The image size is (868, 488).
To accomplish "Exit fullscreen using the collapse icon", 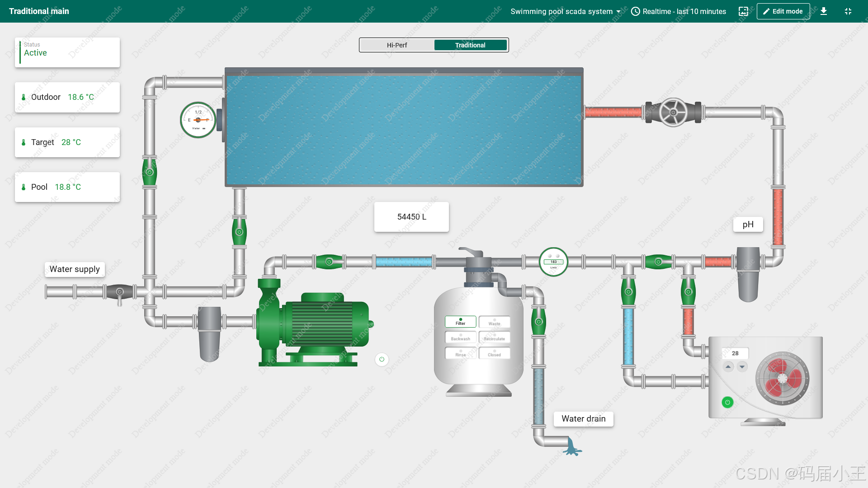I will coord(848,11).
